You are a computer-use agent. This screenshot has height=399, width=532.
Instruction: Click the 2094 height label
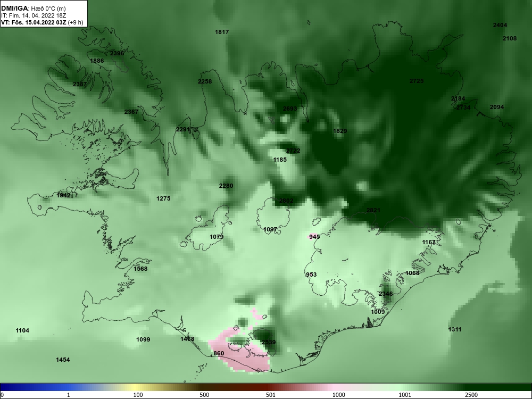point(497,107)
